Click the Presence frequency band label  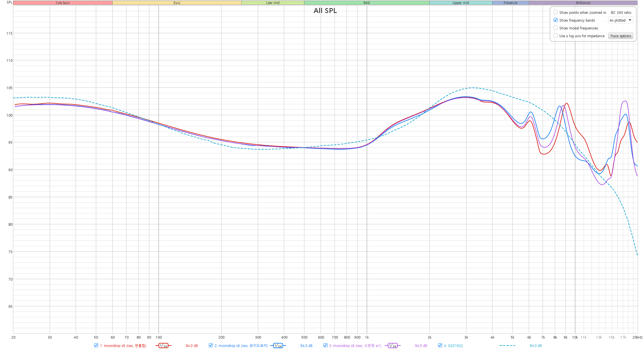tap(510, 3)
